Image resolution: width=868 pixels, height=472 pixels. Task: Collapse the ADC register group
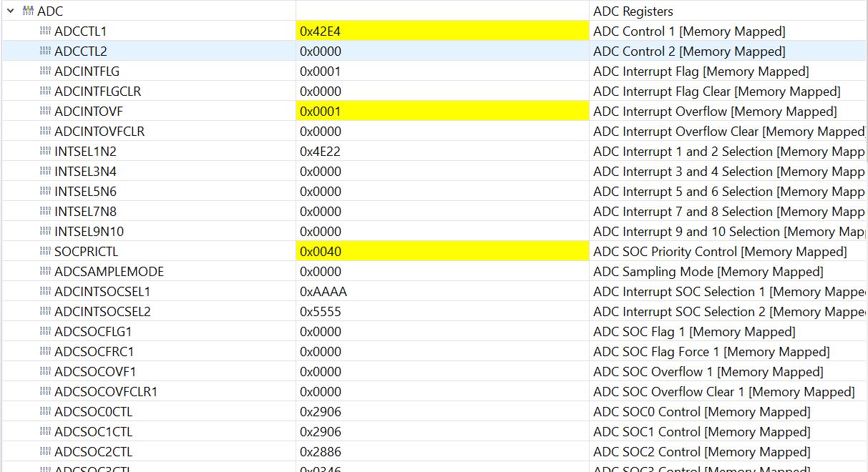pos(11,11)
